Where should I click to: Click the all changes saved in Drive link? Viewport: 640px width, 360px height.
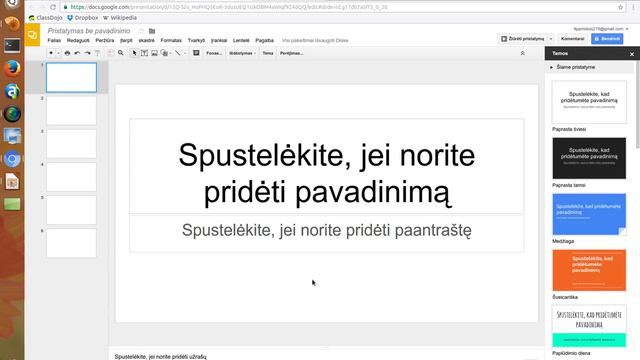click(x=315, y=40)
